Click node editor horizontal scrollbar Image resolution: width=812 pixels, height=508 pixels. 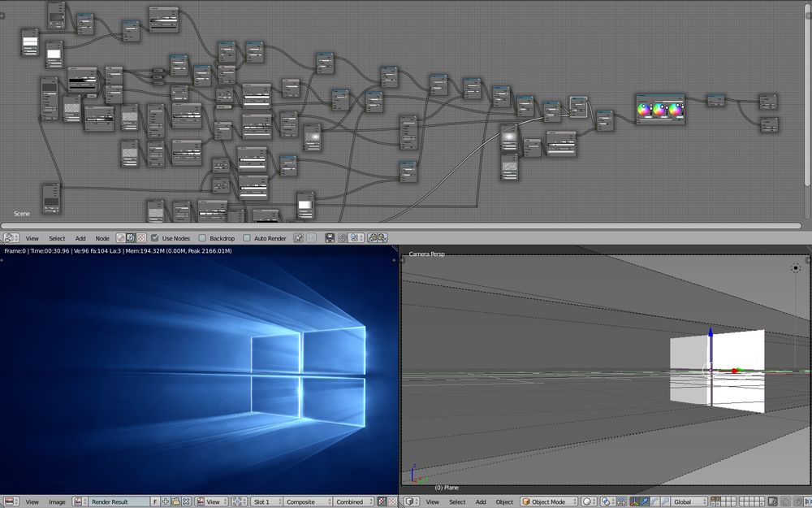click(x=401, y=226)
